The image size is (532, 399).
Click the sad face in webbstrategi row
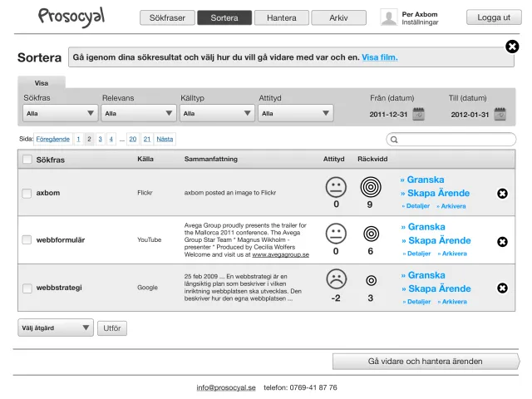pyautogui.click(x=336, y=279)
